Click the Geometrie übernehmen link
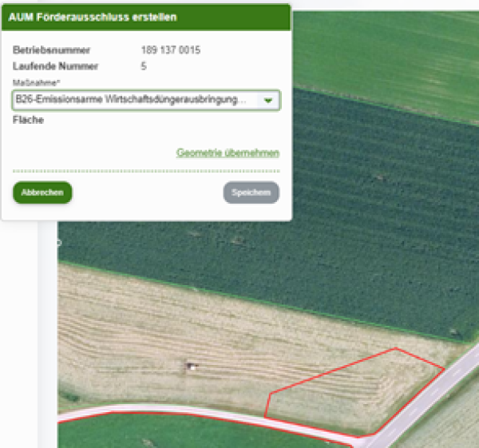Image resolution: width=479 pixels, height=448 pixels. click(x=228, y=153)
